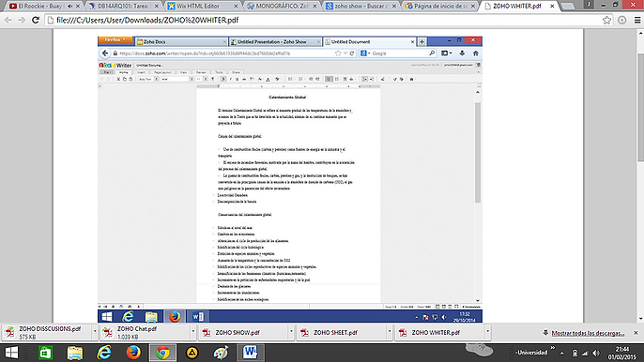This screenshot has height=362, width=644.
Task: Switch to the El Roockie YouTube tab
Action: [43, 7]
